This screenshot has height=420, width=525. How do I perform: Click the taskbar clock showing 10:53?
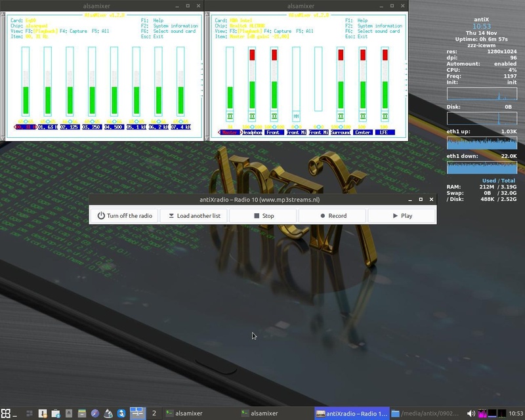coord(516,413)
